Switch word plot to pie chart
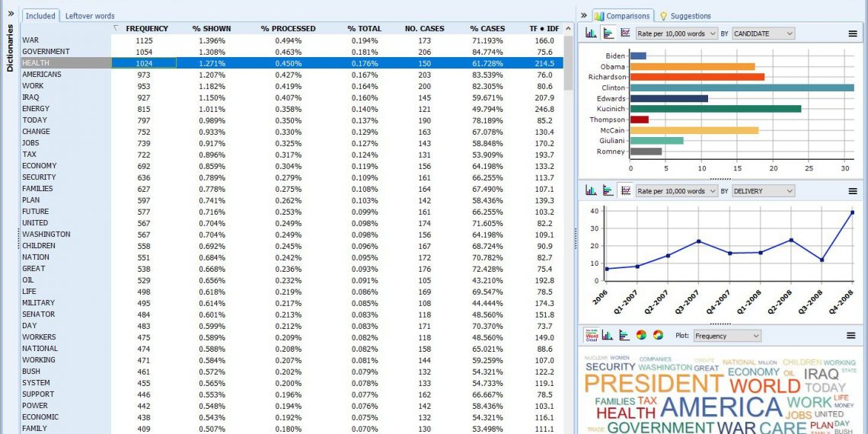Image resolution: width=868 pixels, height=434 pixels. coord(641,336)
